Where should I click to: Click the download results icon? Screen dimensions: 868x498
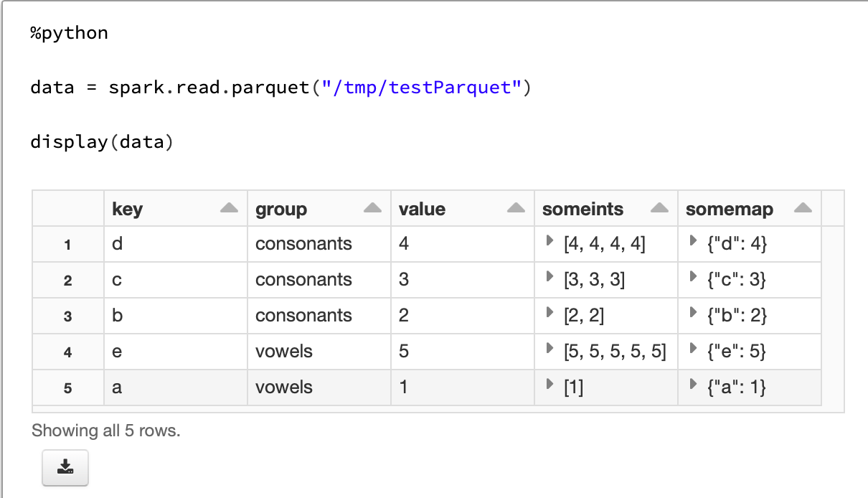(65, 467)
